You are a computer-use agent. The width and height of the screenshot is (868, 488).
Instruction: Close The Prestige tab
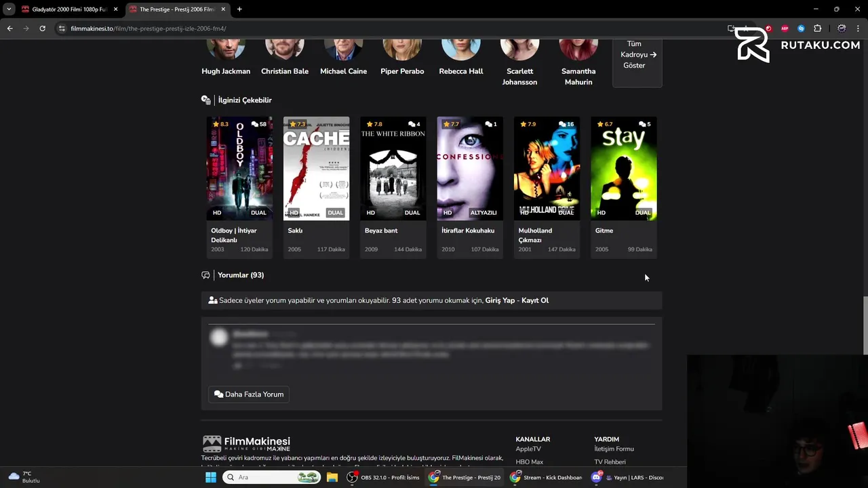point(223,9)
